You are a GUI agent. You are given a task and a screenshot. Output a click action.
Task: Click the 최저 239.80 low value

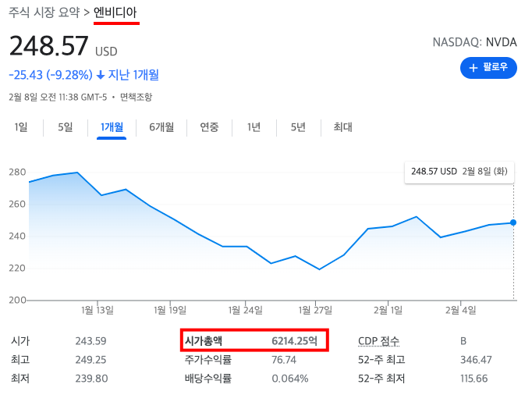coord(91,379)
